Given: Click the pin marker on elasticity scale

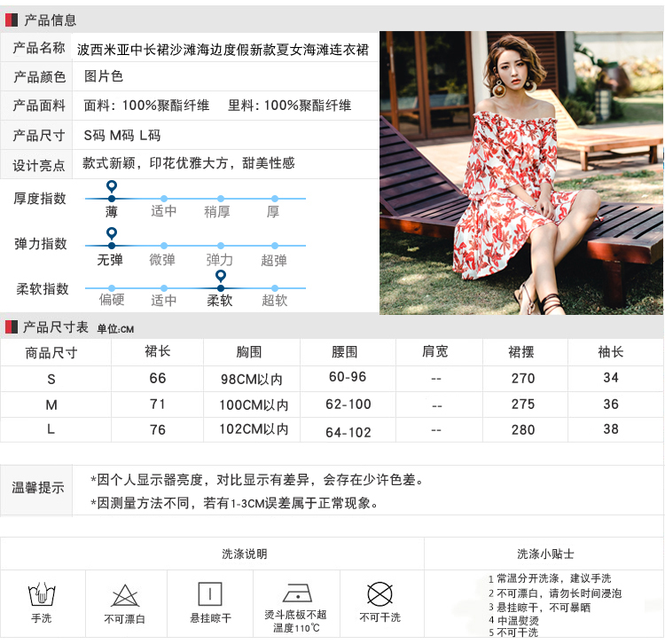Looking at the screenshot, I should (111, 235).
